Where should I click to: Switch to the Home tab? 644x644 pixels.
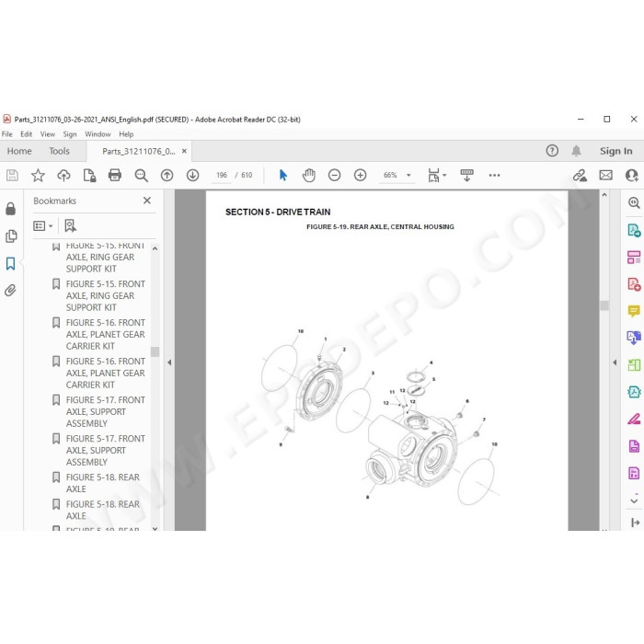click(19, 151)
